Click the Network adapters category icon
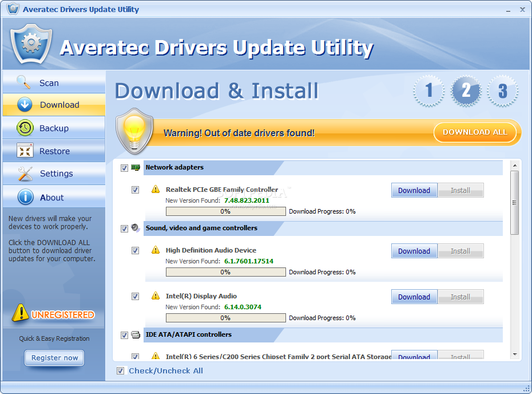 (x=136, y=167)
